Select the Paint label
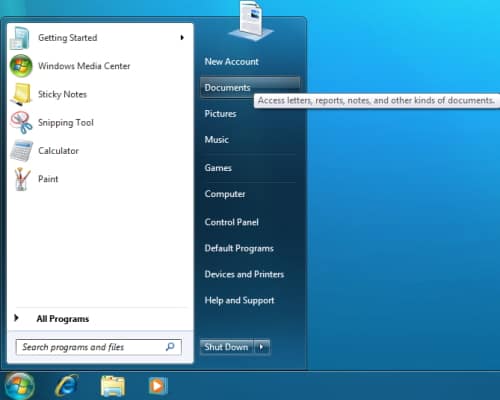500x400 pixels. (x=48, y=179)
